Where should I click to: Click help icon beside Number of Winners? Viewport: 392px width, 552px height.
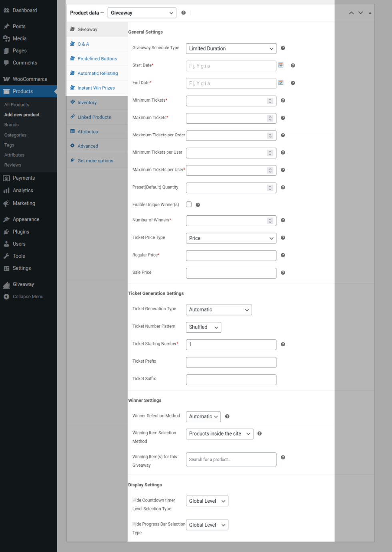click(x=283, y=220)
